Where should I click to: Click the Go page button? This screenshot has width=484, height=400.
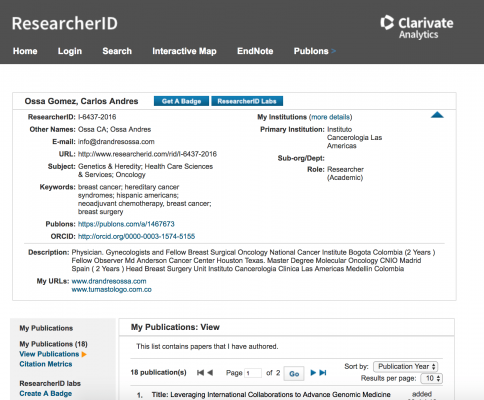click(x=294, y=374)
